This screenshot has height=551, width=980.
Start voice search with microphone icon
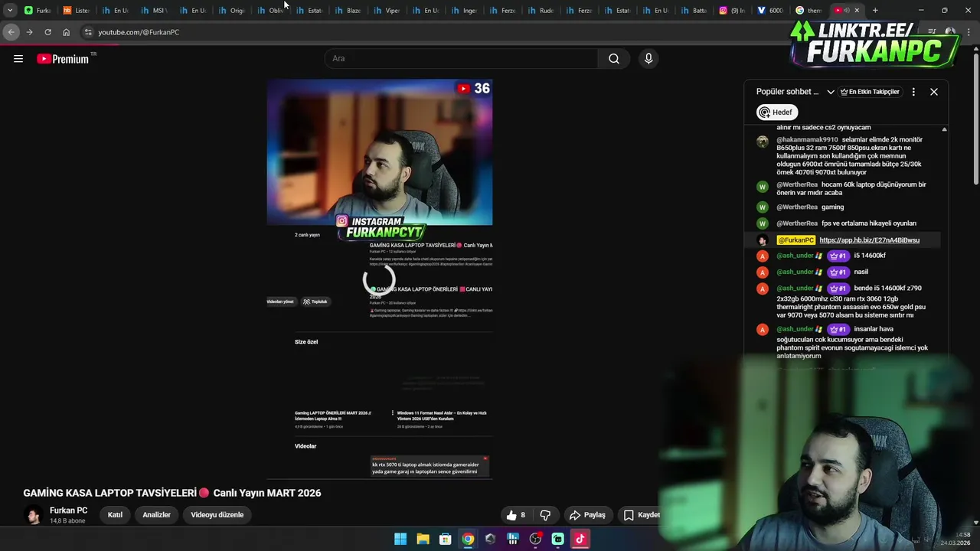pyautogui.click(x=648, y=59)
